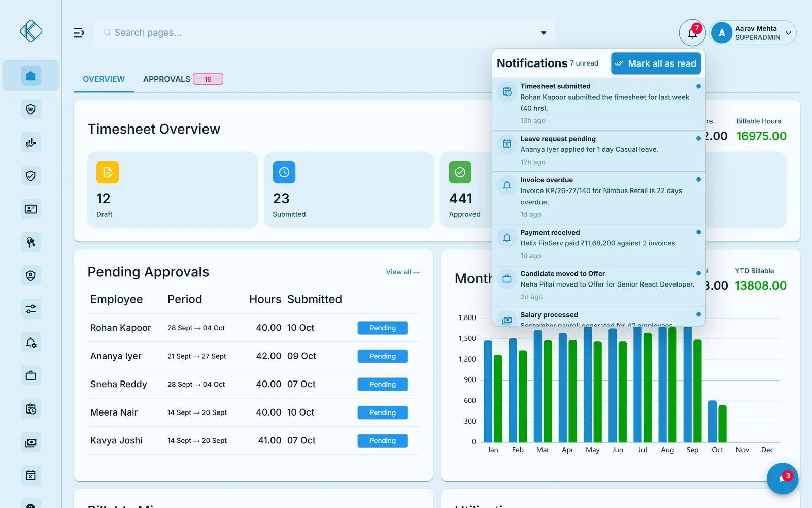Open the bar chart analytics sidebar icon
This screenshot has width=812, height=508.
tap(31, 143)
